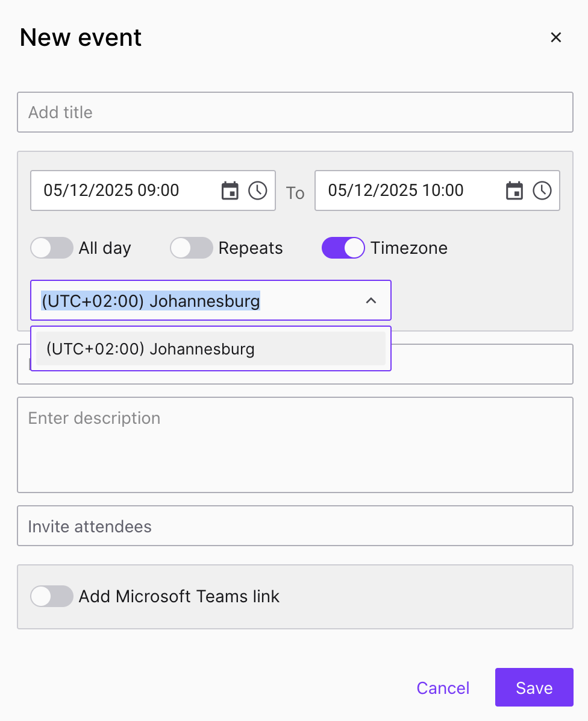This screenshot has width=588, height=721.
Task: Close the New event dialog
Action: 556,37
